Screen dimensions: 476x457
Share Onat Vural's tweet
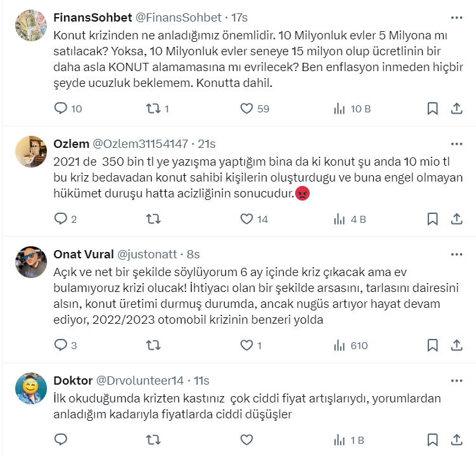[x=456, y=345]
